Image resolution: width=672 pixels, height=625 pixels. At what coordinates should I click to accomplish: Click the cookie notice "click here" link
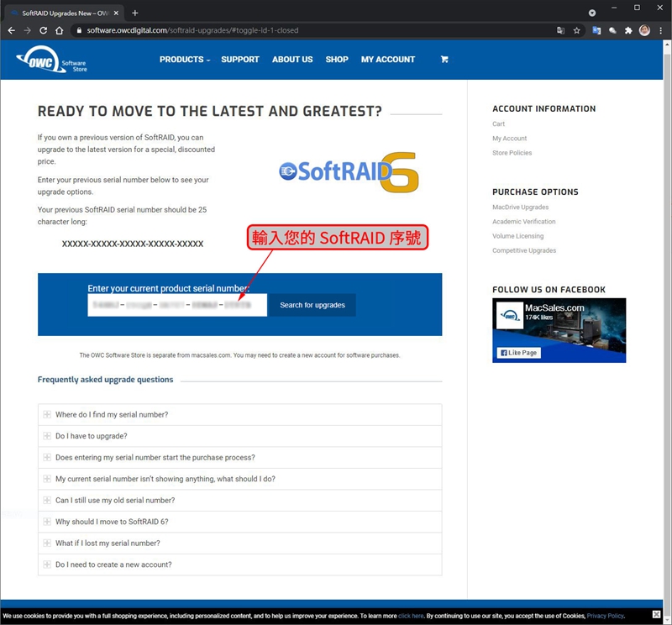pos(411,616)
